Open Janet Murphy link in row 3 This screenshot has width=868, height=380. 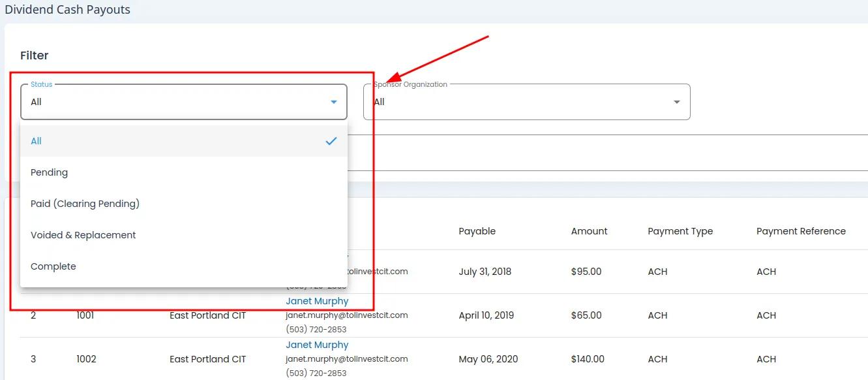tap(317, 345)
